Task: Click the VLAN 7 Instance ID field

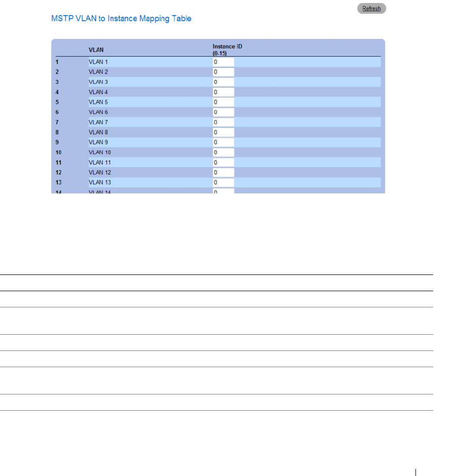Action: [223, 122]
